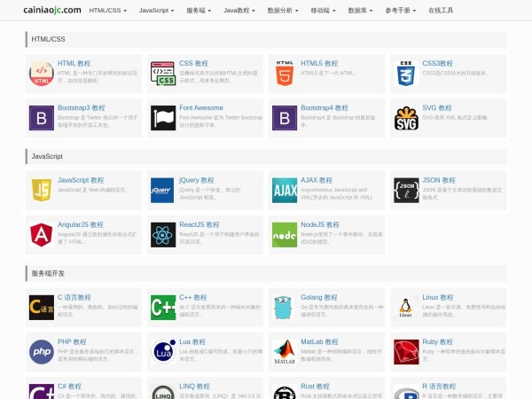Select the Golang gopher icon
Image resolution: width=532 pixels, height=399 pixels.
pos(285,307)
